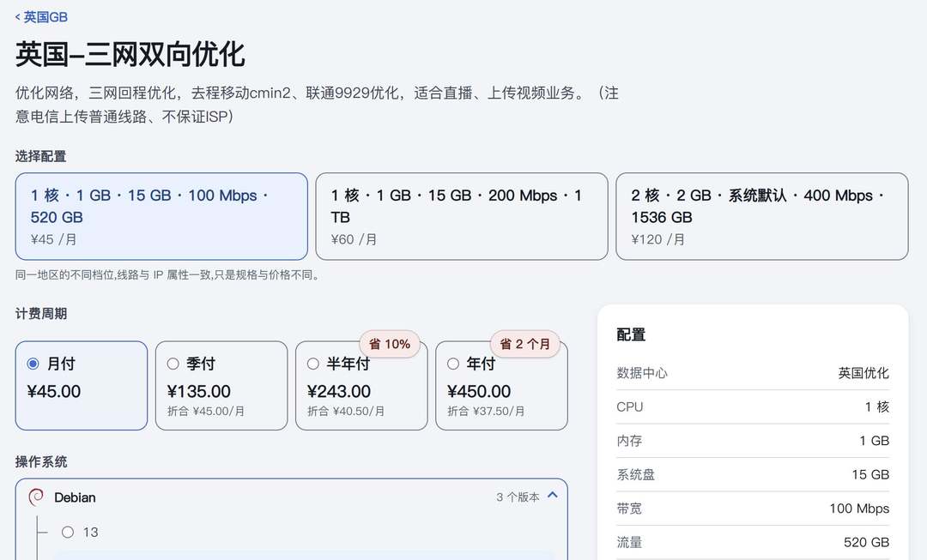Select the 2核 2GB 400 Mbps ¥120 plan

tap(762, 216)
